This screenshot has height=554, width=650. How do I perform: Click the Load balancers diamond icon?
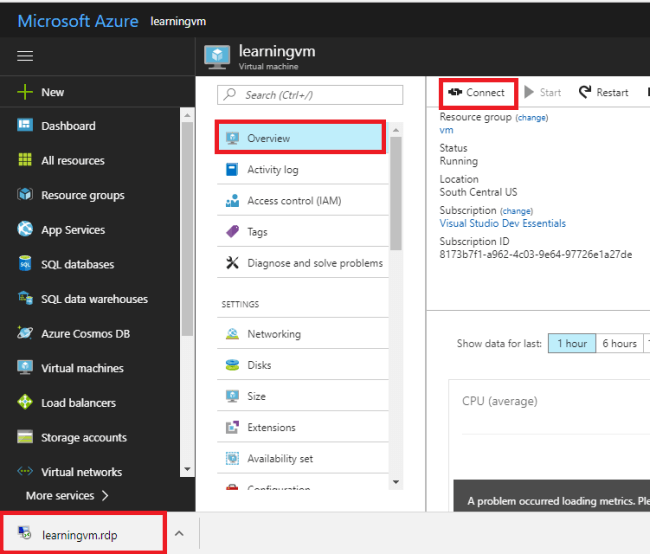25,402
